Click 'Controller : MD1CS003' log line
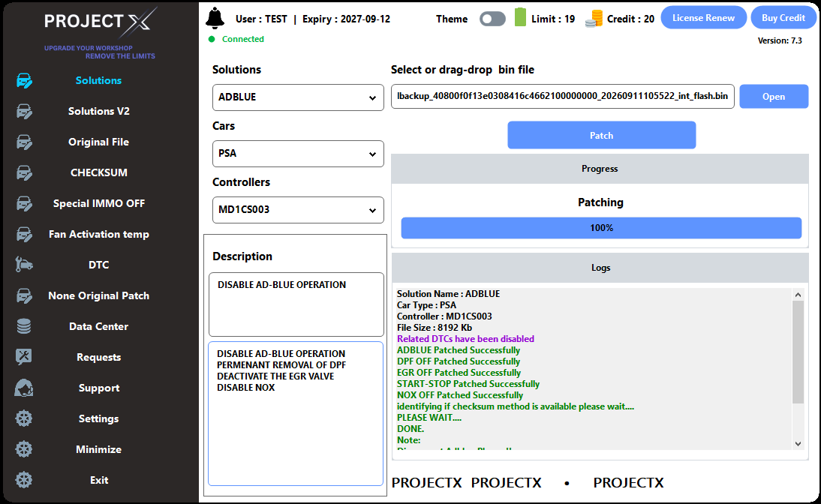Image resolution: width=821 pixels, height=504 pixels. pos(444,316)
